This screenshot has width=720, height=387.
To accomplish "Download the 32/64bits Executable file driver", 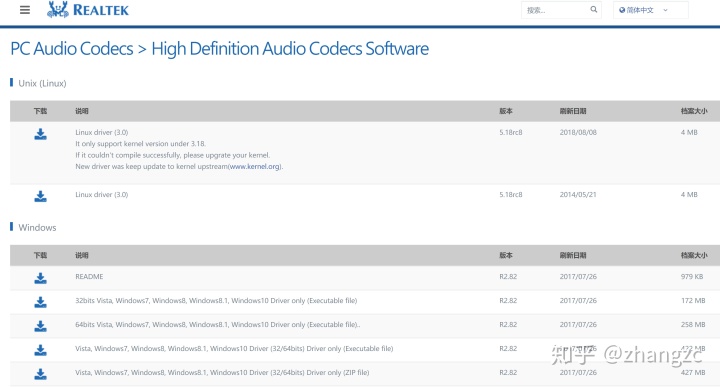I will [40, 350].
